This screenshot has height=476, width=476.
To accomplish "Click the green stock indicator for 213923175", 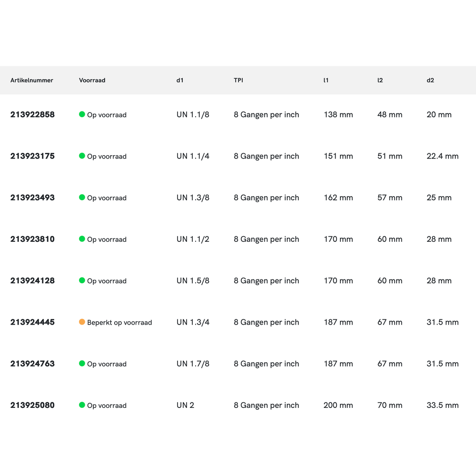I will click(x=82, y=156).
